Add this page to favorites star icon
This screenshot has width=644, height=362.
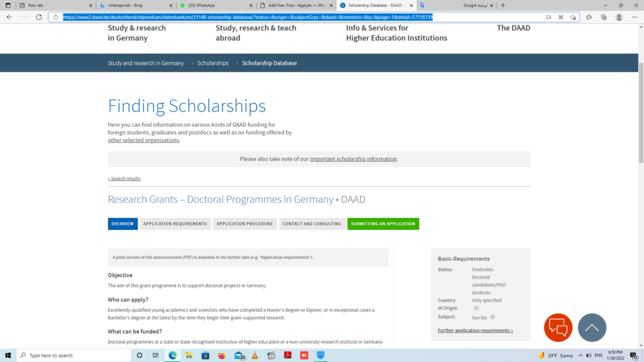573,17
